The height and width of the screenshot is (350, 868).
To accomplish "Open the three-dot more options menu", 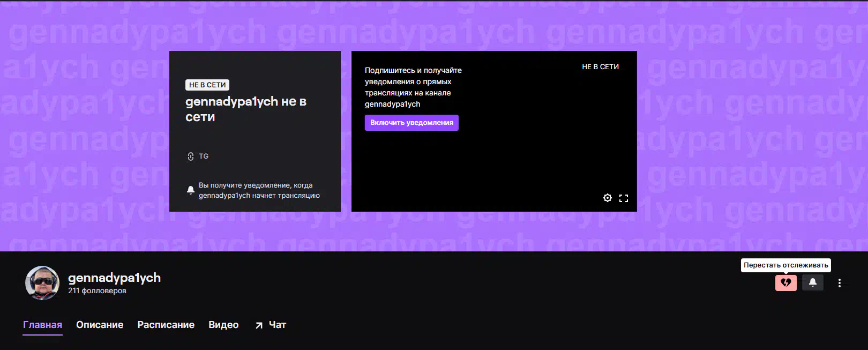I will 840,283.
